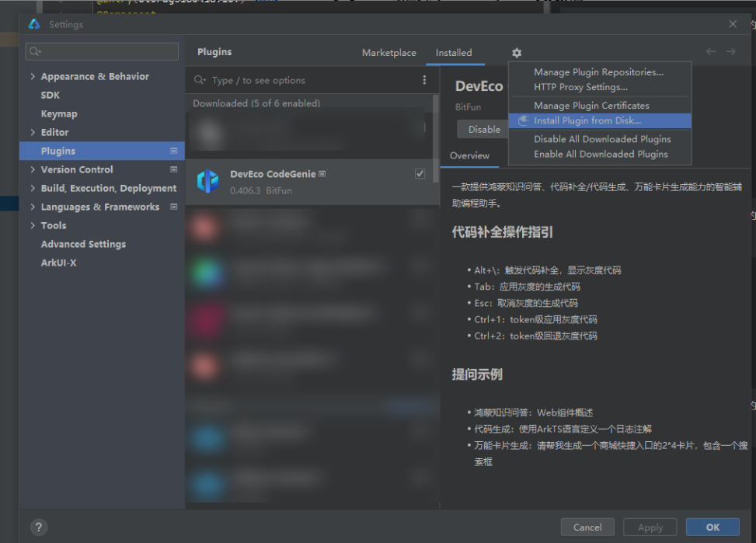The image size is (756, 543).
Task: Click the help question-mark icon at bottom left
Action: pos(38,527)
